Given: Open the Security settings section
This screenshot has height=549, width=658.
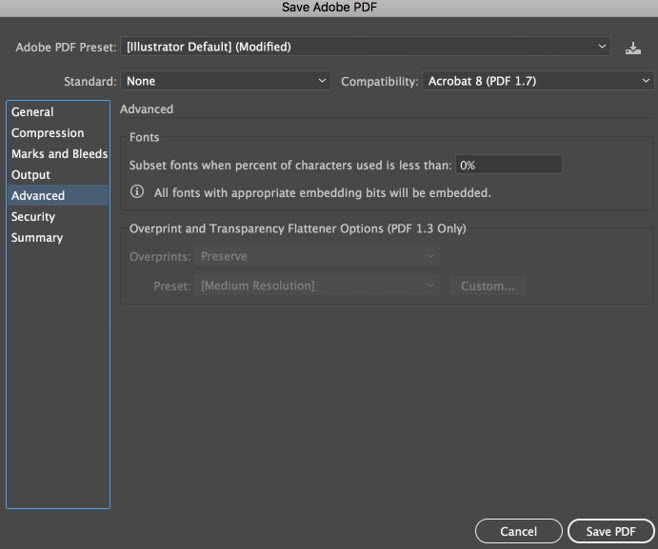Looking at the screenshot, I should point(33,217).
